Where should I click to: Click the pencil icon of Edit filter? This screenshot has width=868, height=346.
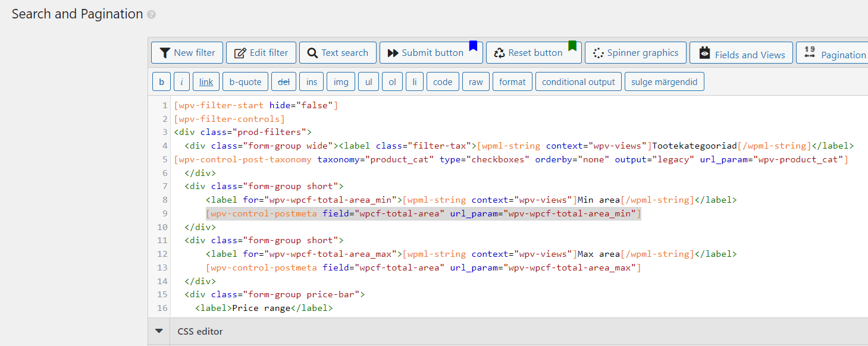tap(240, 53)
